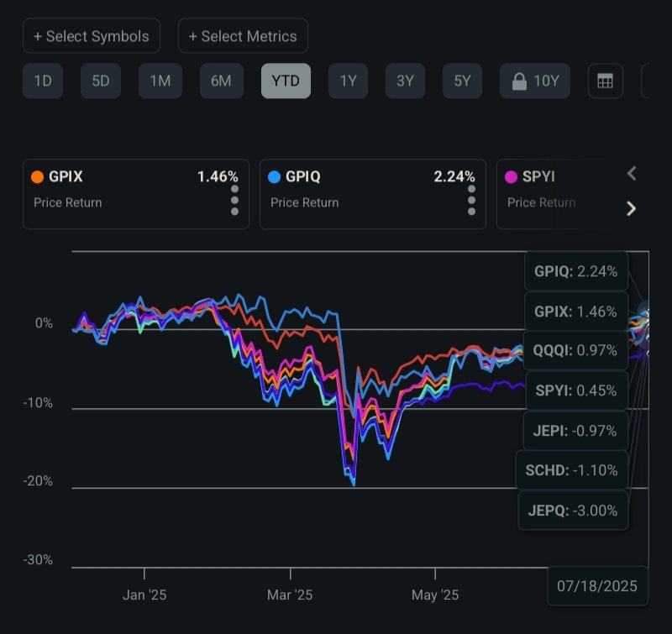Click the 07/18/2025 date label

(x=597, y=586)
